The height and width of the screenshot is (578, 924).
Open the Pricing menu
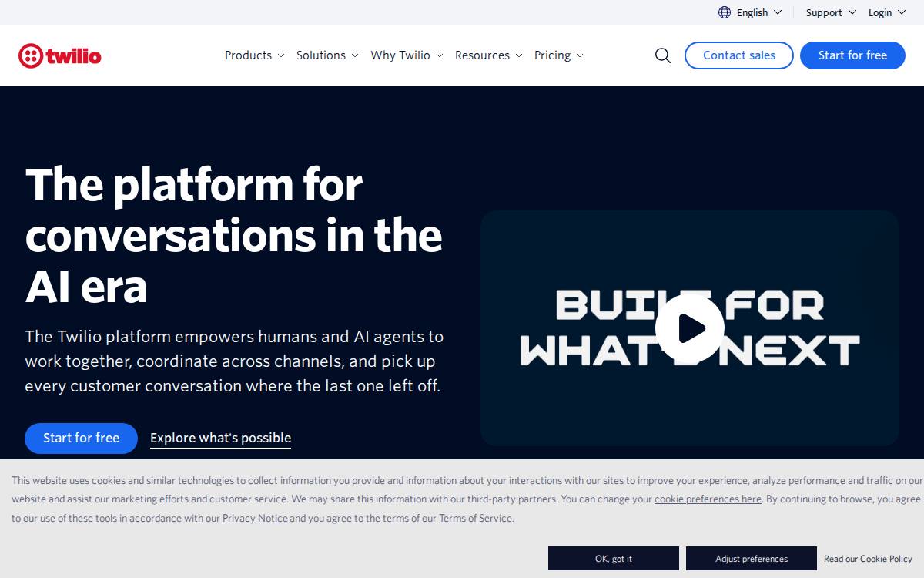(559, 55)
